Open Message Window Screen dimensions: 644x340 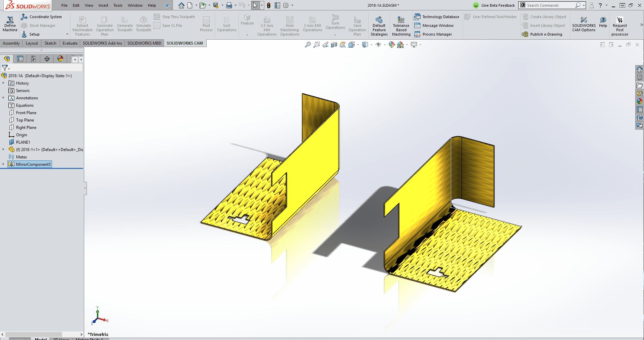point(434,26)
